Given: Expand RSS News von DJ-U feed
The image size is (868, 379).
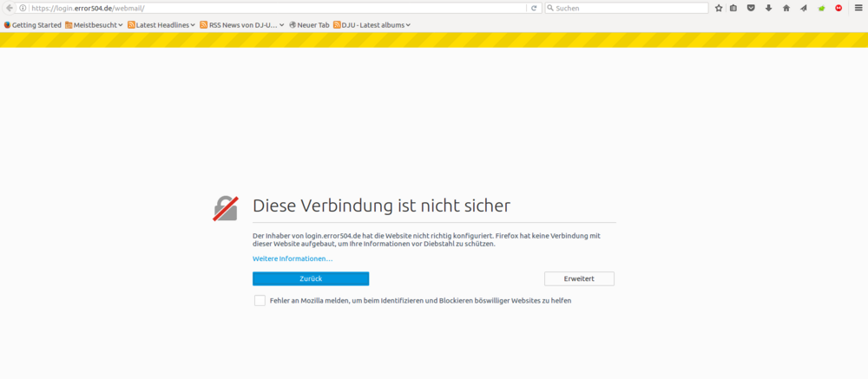Looking at the screenshot, I should click(x=242, y=25).
